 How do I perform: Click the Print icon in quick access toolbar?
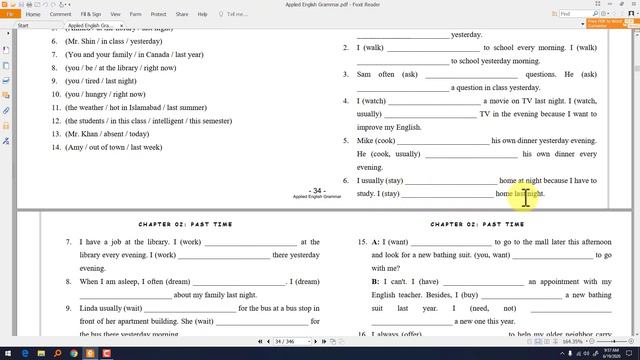coord(29,4)
